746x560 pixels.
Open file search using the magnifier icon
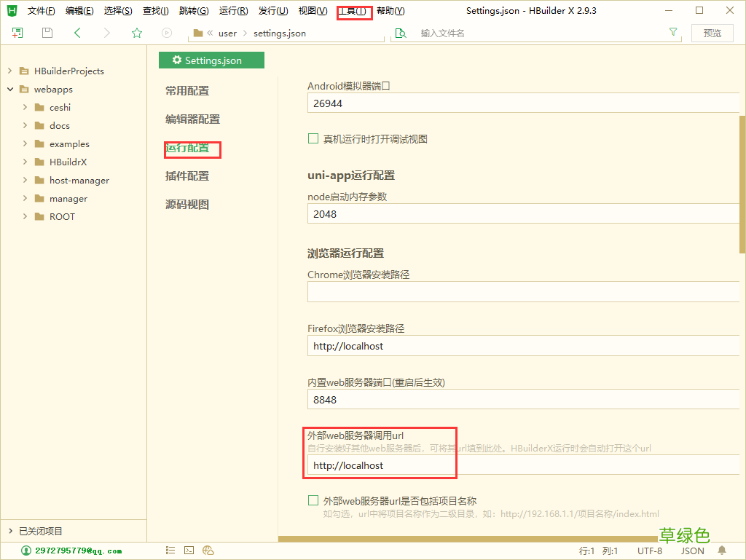pos(401,33)
